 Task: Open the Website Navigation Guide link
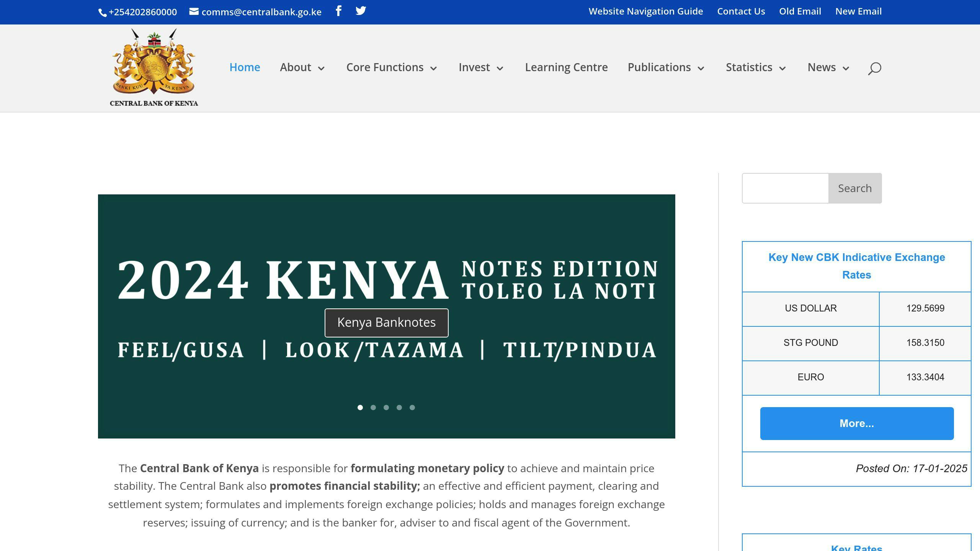point(646,11)
